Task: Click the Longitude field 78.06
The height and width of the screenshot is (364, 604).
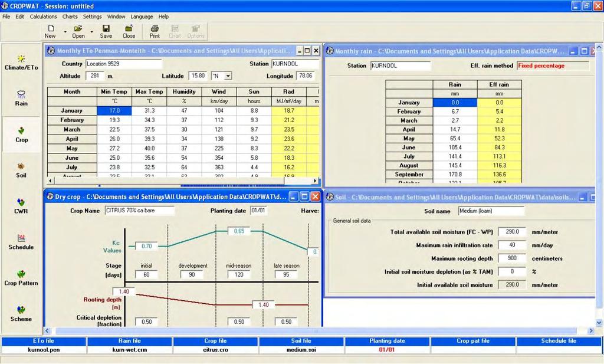Action: pyautogui.click(x=306, y=76)
